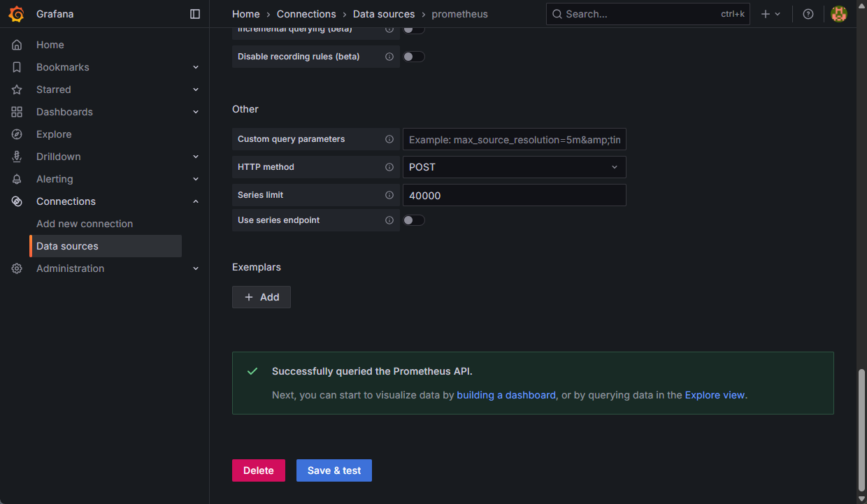Show info for Incremental querying setting
This screenshot has width=867, height=504.
click(x=389, y=29)
